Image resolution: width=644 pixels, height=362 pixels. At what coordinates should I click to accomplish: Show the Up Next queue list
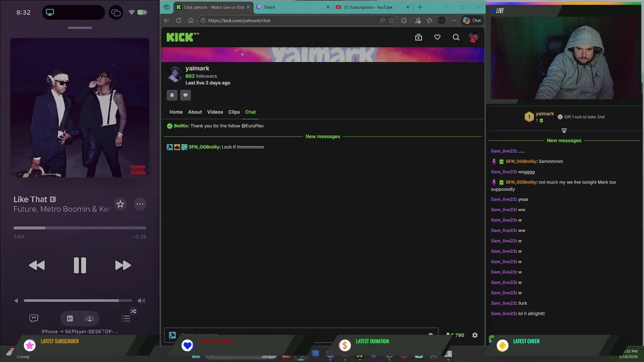tap(126, 318)
